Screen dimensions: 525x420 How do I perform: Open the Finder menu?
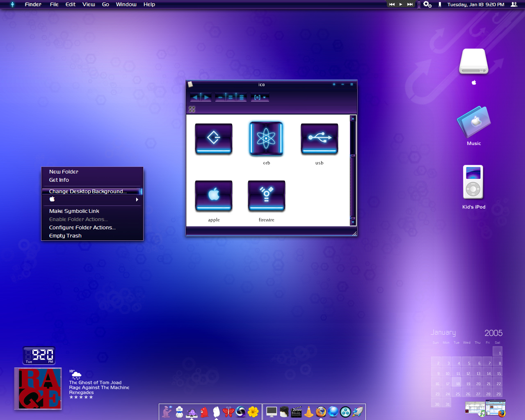click(x=33, y=4)
